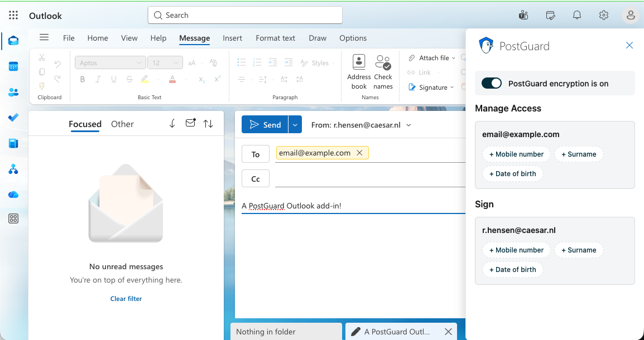Open Teams chat icon in top bar
644x340 pixels.
coord(523,15)
